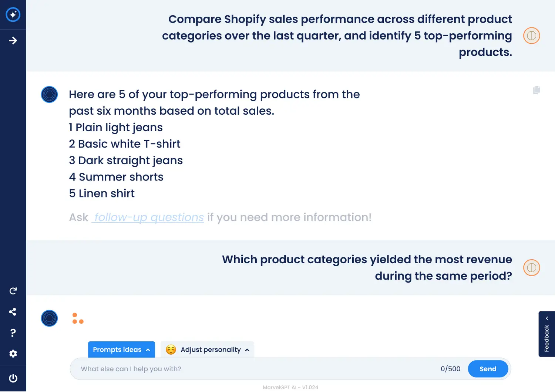Open the share icon in sidebar
The width and height of the screenshot is (555, 392).
pyautogui.click(x=13, y=312)
